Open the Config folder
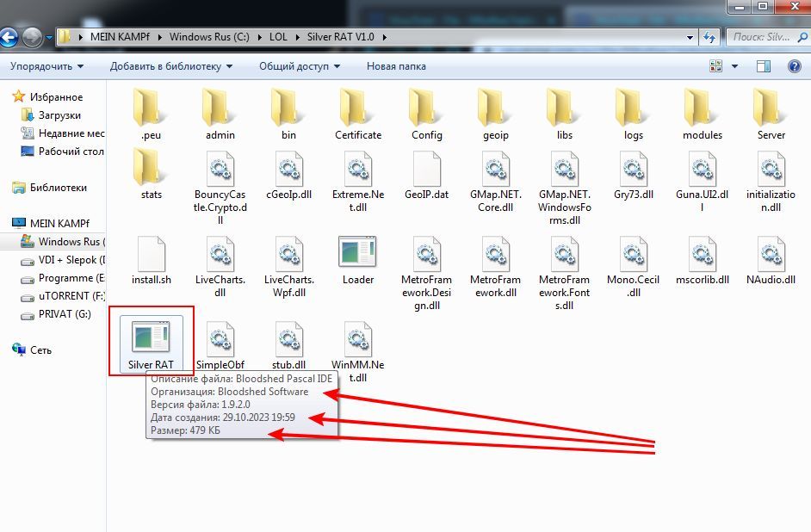 pos(427,114)
